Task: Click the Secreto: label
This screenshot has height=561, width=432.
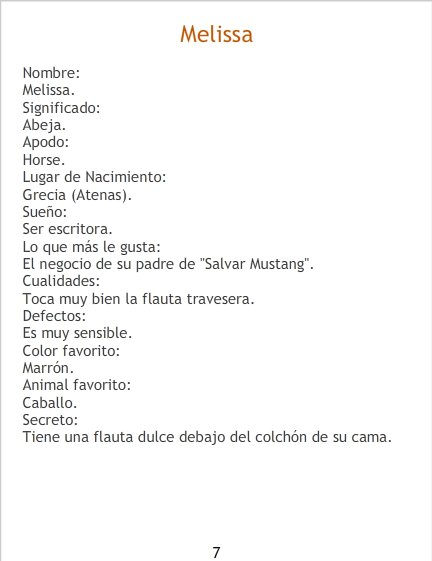Action: [x=50, y=420]
